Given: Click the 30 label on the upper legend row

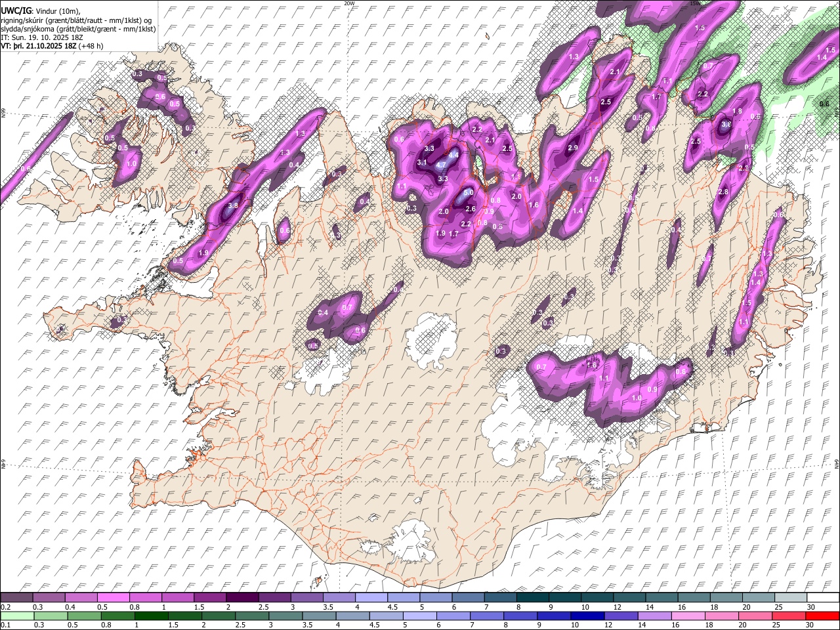Looking at the screenshot, I should click(810, 607).
